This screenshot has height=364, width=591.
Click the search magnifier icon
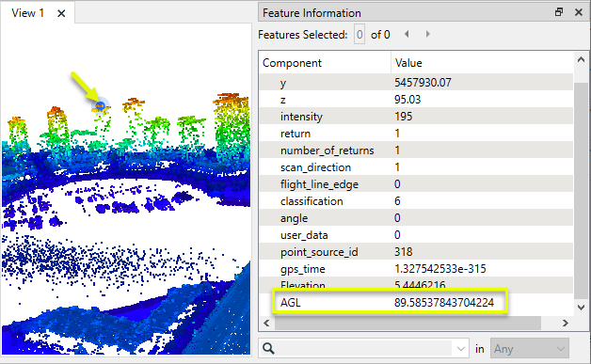(268, 348)
